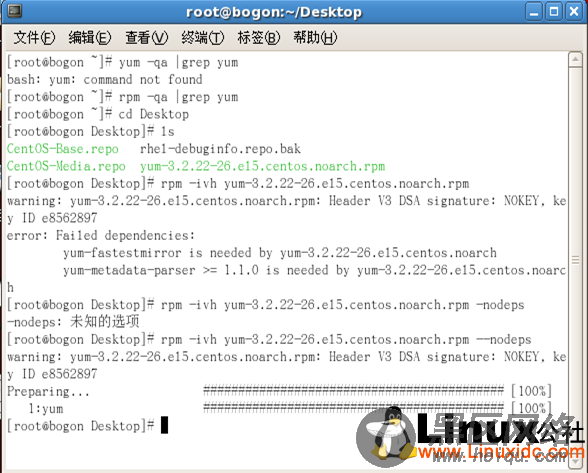Click the terminal window icon in title bar

point(15,11)
